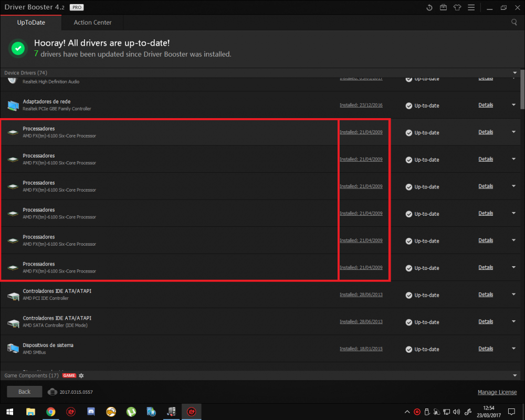Show hidden system tray icons

pos(407,412)
